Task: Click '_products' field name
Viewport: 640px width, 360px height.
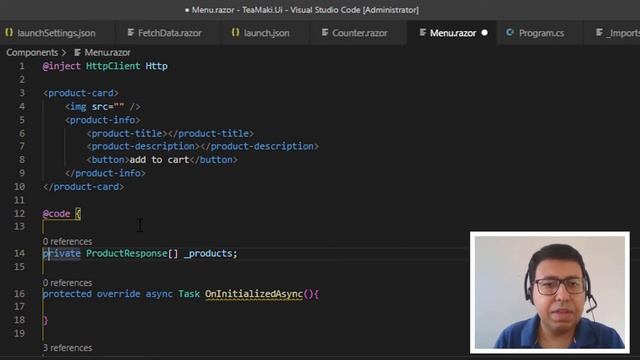Action: 208,253
